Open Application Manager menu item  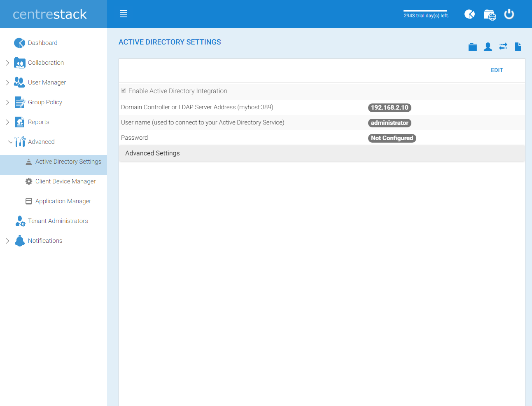tap(63, 201)
